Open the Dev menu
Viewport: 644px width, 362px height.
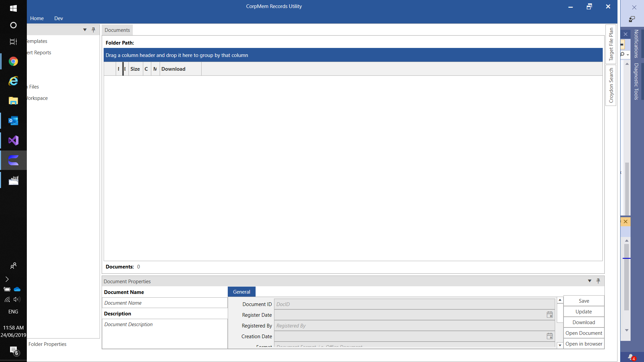pos(58,18)
